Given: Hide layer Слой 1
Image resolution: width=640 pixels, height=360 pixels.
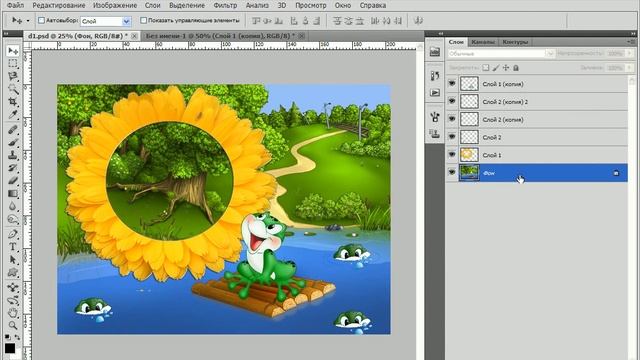Looking at the screenshot, I should [x=452, y=155].
